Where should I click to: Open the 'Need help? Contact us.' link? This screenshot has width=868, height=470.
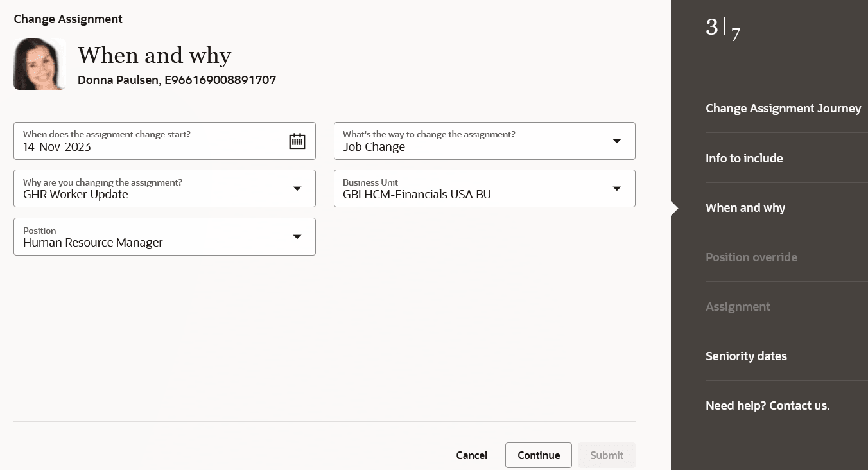coord(767,405)
